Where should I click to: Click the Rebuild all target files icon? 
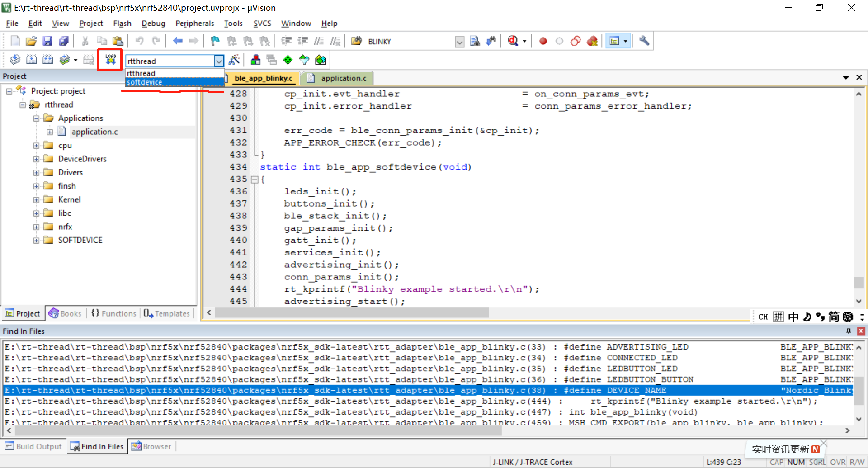[47, 60]
